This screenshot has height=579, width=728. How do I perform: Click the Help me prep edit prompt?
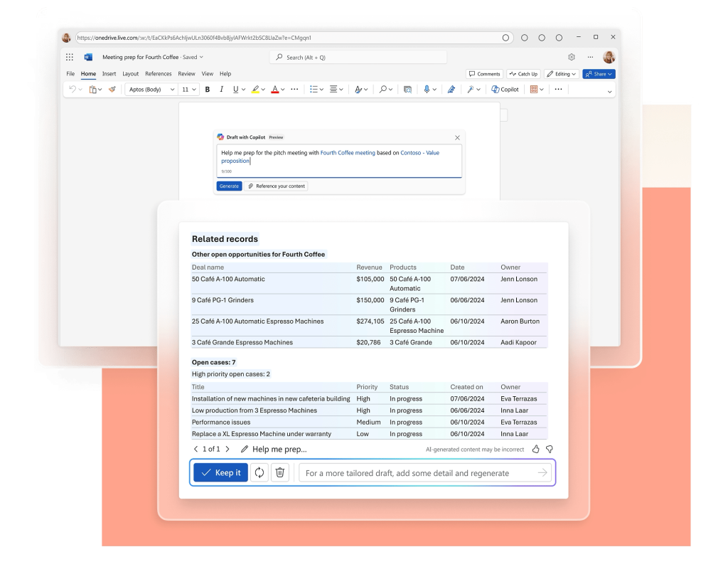coord(274,449)
